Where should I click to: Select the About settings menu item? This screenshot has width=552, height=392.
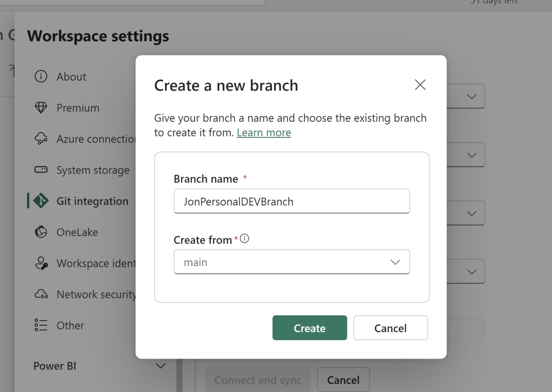click(x=71, y=77)
